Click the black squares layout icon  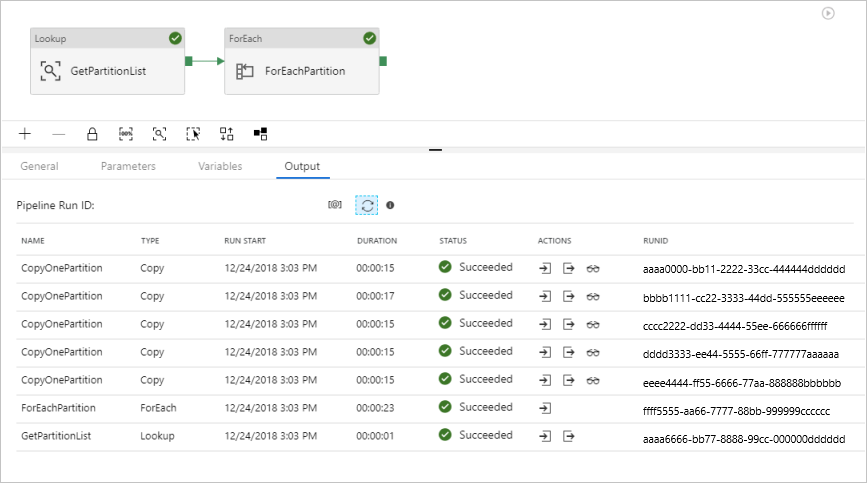pos(260,133)
